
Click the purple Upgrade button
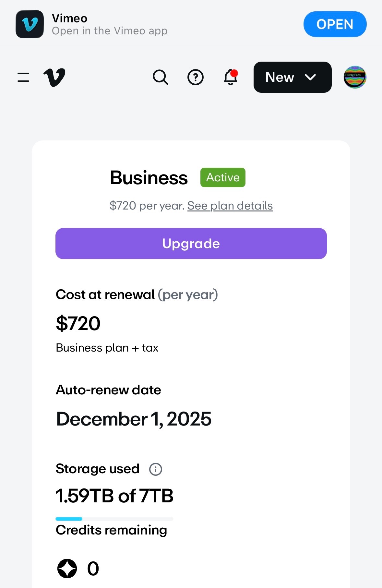pyautogui.click(x=191, y=244)
